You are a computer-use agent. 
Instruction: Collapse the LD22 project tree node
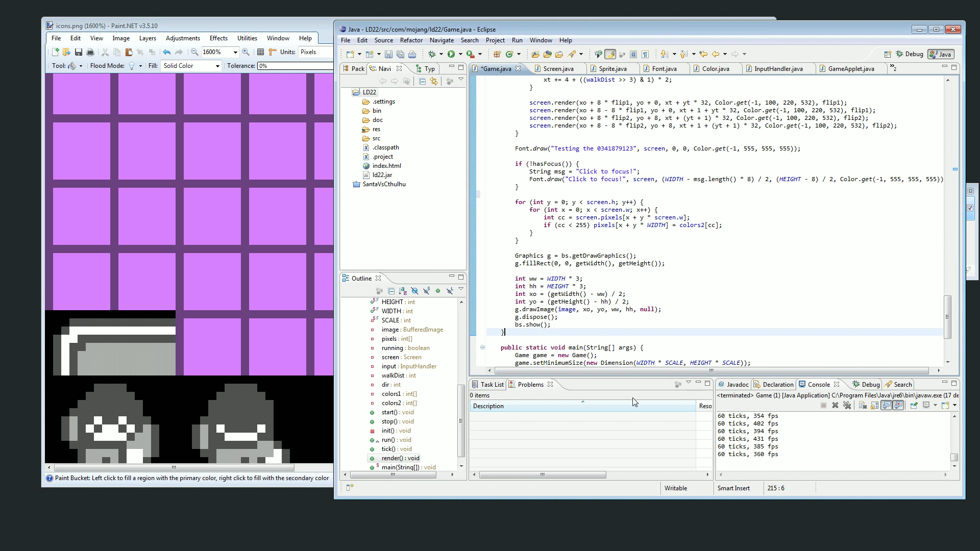[346, 92]
